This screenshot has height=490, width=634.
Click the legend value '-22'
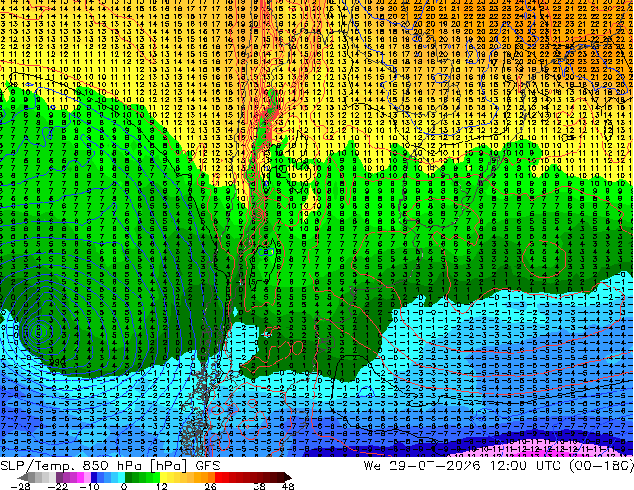(x=58, y=486)
